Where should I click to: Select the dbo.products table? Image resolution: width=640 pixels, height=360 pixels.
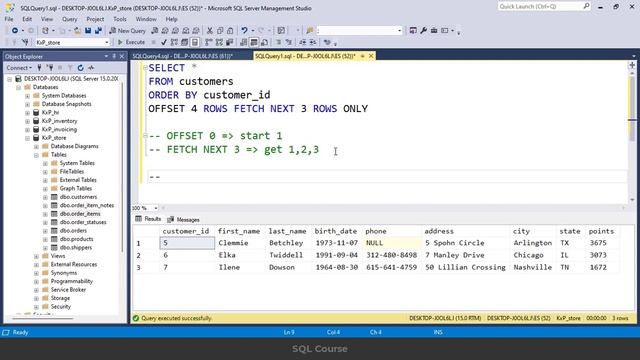tap(76, 239)
